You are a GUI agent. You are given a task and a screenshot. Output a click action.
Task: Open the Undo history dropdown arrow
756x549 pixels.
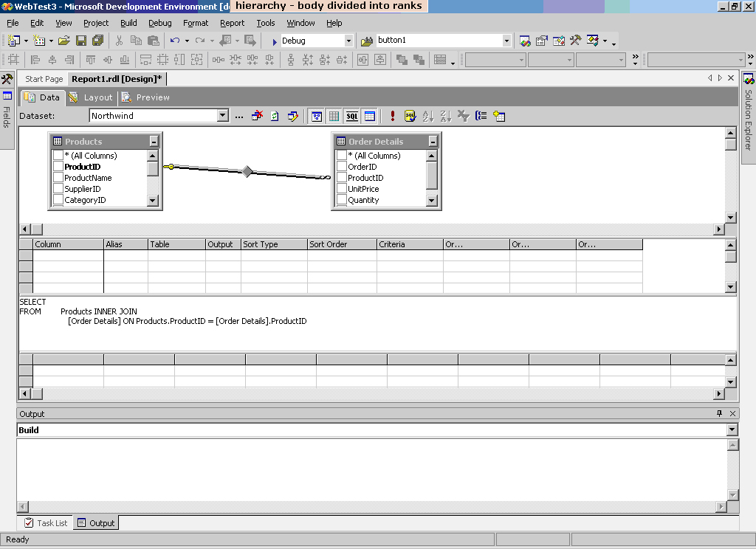[x=187, y=41]
